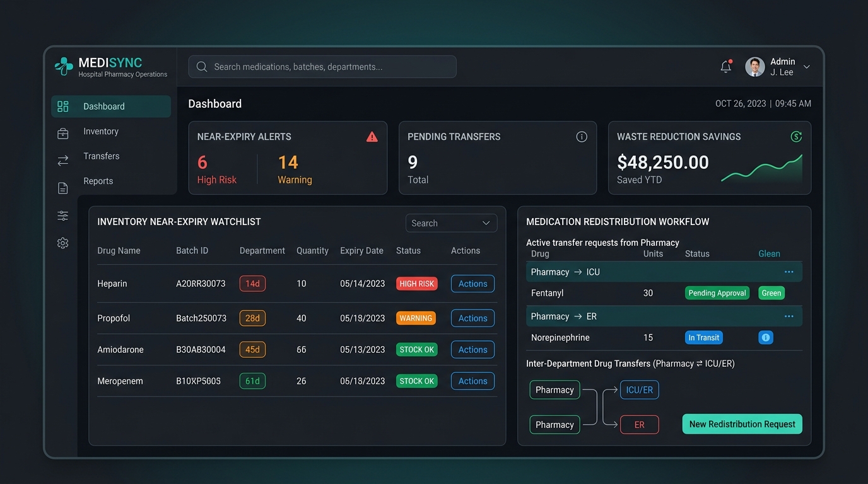Click the 61d badge for Meropenem
The width and height of the screenshot is (868, 484).
click(x=252, y=381)
